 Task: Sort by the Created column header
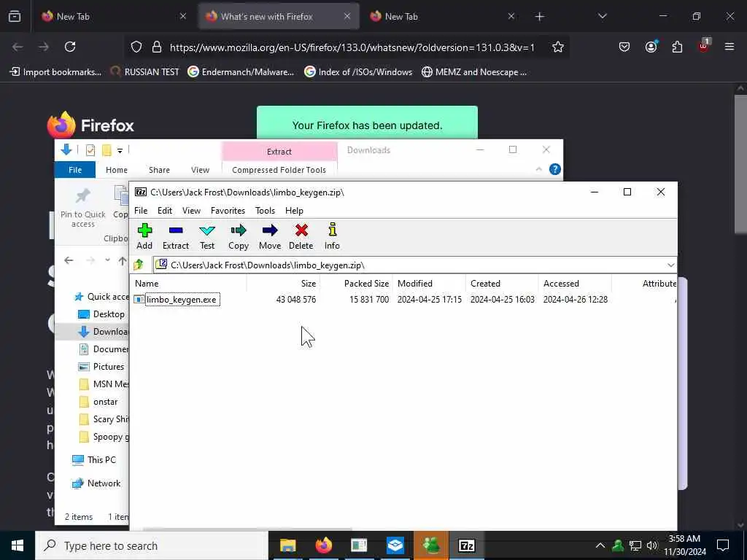pyautogui.click(x=502, y=284)
